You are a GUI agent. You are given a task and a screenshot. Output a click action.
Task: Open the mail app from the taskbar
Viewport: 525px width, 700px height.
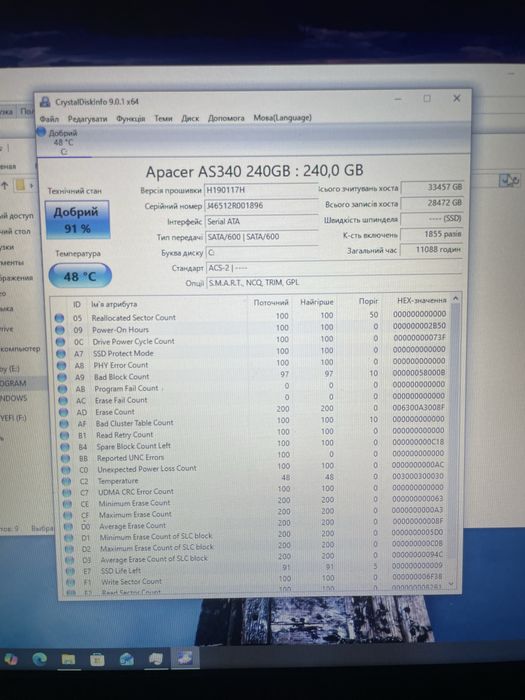(x=127, y=659)
